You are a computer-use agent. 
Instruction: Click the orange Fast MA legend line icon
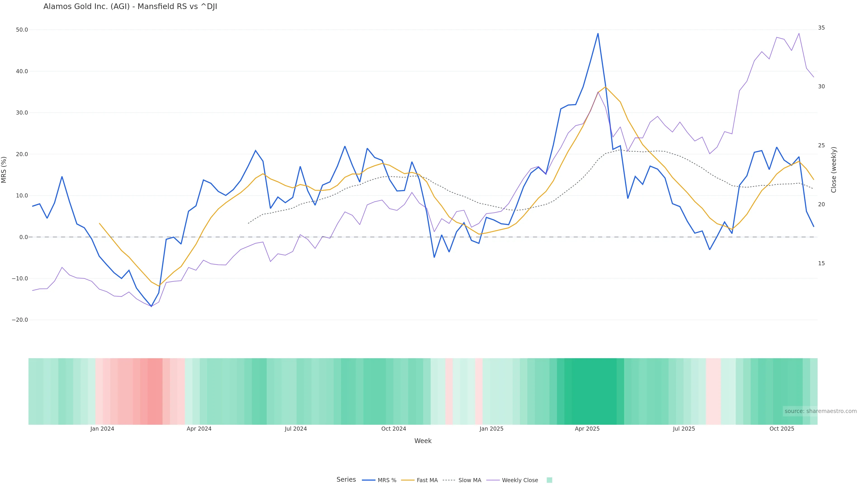coord(408,480)
